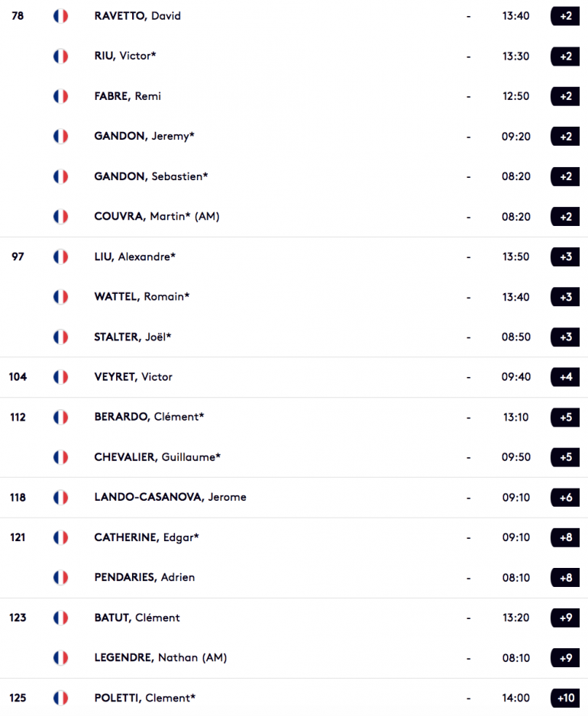Click the French flag beside RAVETTO, David
Viewport: 588px width, 716px height.
[61, 16]
